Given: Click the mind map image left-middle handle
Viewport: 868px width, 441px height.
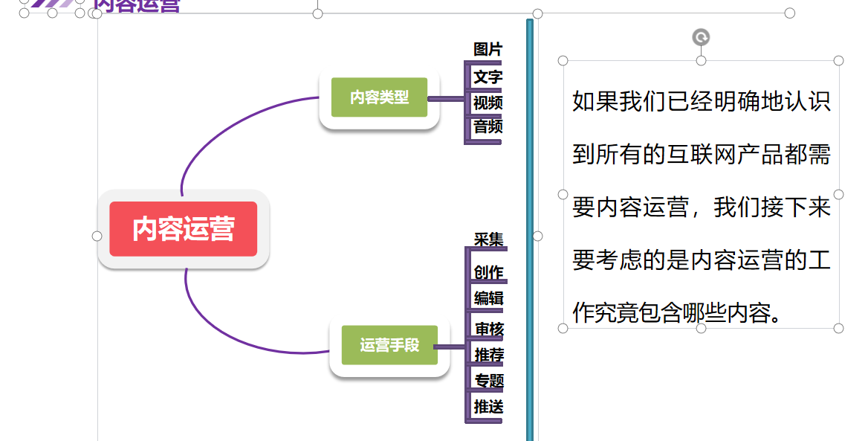Looking at the screenshot, I should pyautogui.click(x=97, y=236).
